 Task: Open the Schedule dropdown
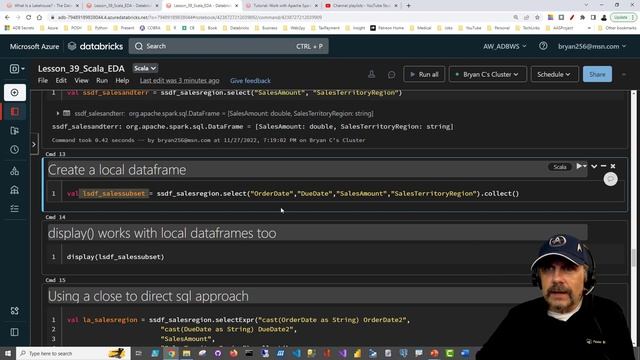click(x=554, y=74)
